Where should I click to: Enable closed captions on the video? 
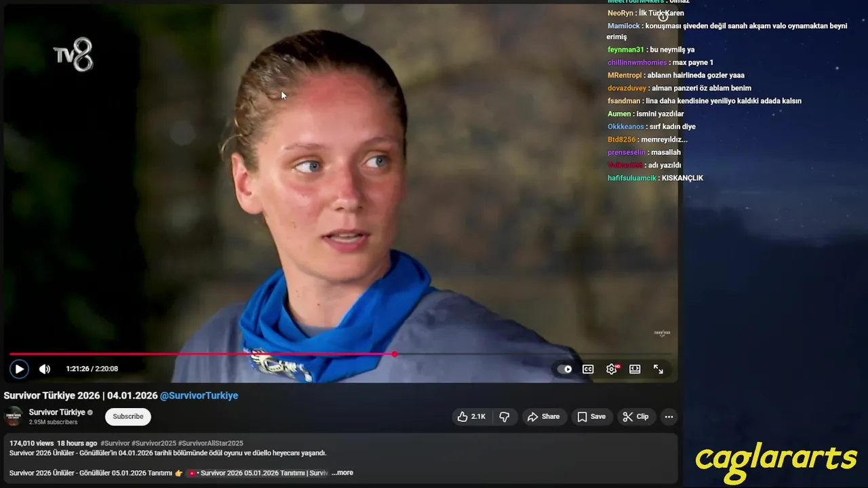click(588, 369)
